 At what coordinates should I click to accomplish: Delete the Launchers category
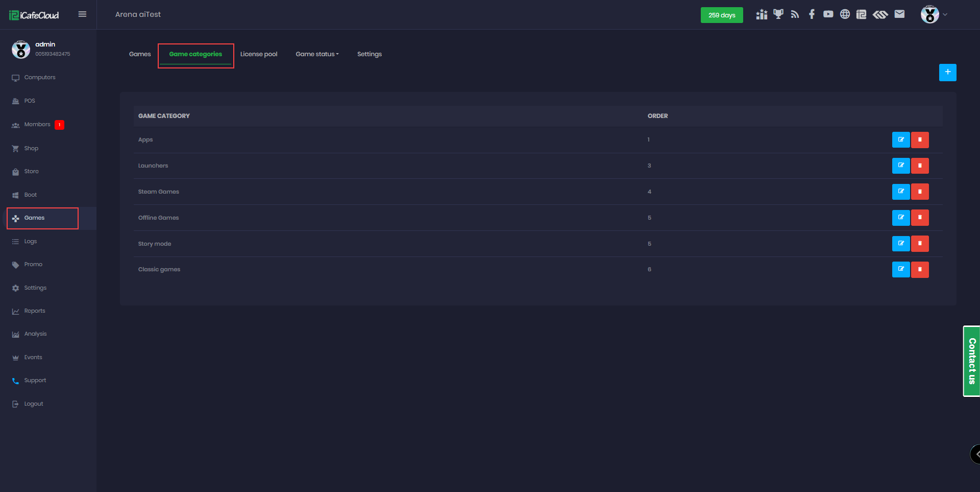pos(920,166)
